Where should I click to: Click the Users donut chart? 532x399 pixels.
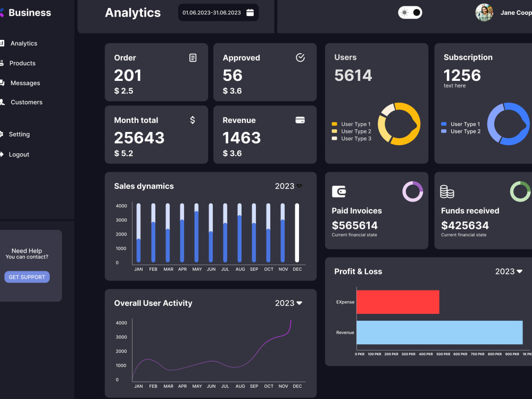point(398,124)
